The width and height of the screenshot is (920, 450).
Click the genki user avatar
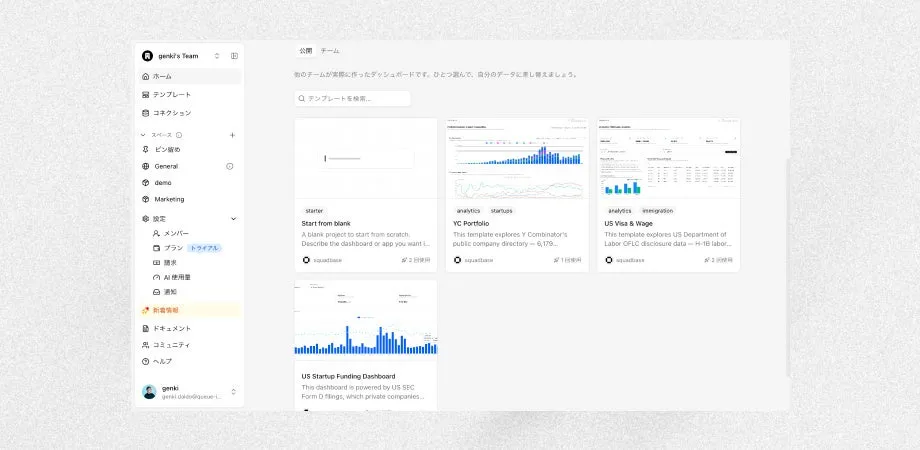point(149,392)
